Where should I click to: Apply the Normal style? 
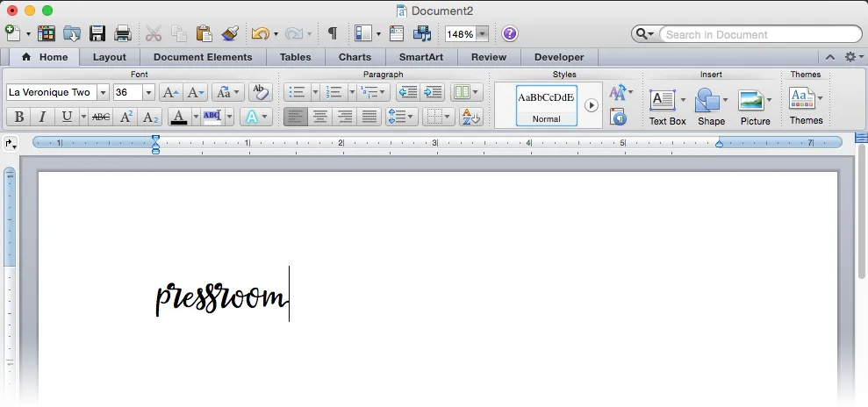pyautogui.click(x=546, y=104)
